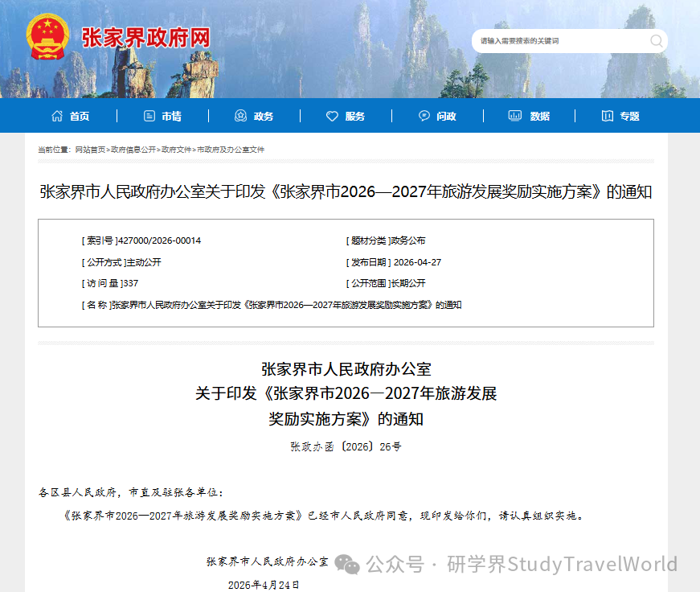Click the magnifier icon in the search bar
The height and width of the screenshot is (592, 700).
[657, 40]
